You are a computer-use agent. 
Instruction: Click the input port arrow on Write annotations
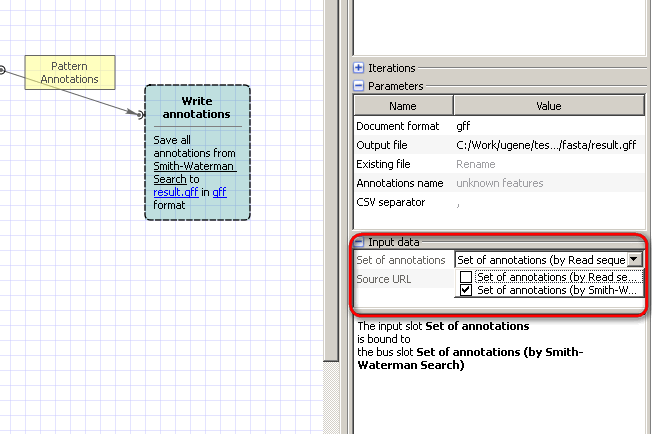(x=139, y=114)
